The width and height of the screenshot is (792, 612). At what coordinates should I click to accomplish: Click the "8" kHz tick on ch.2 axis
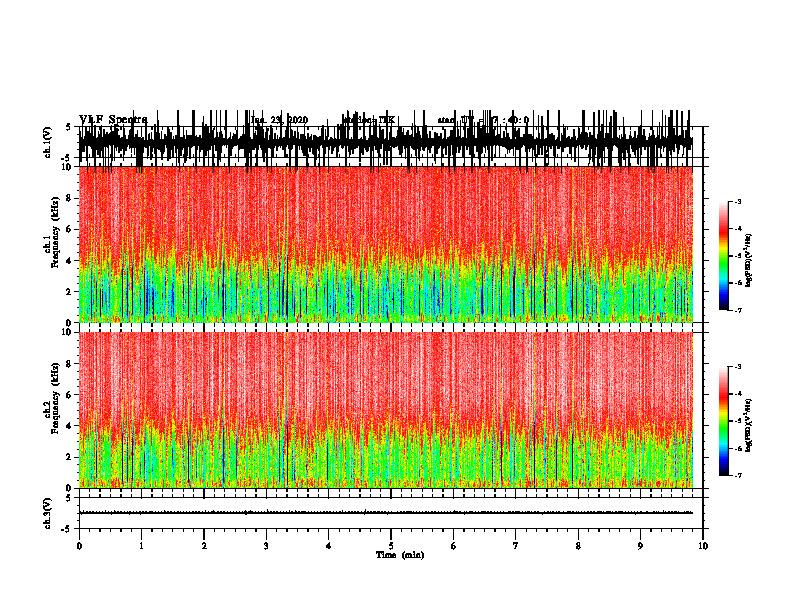pos(69,364)
